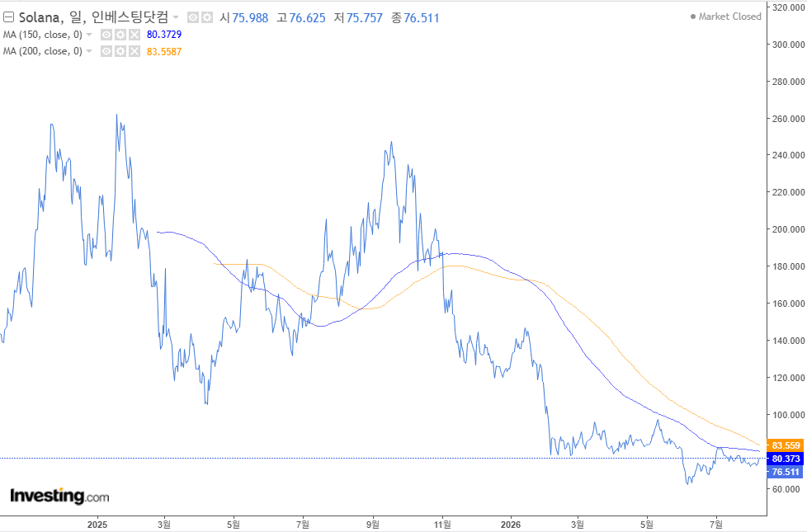This screenshot has width=807, height=532.
Task: Click the Solana chart title text
Action: [93, 17]
